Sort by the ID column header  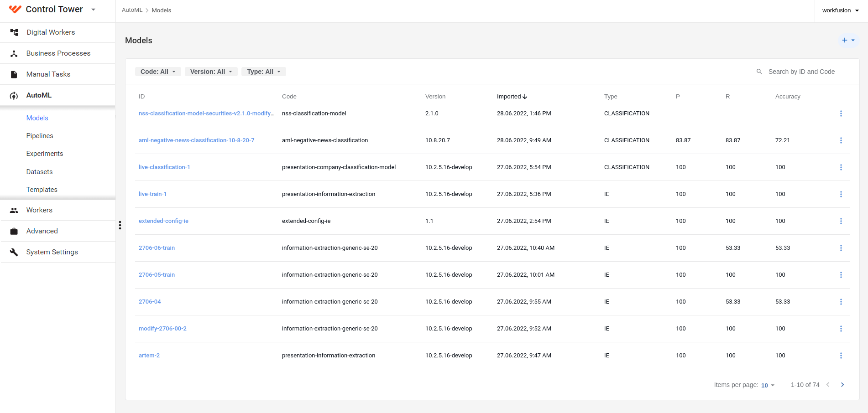(142, 97)
